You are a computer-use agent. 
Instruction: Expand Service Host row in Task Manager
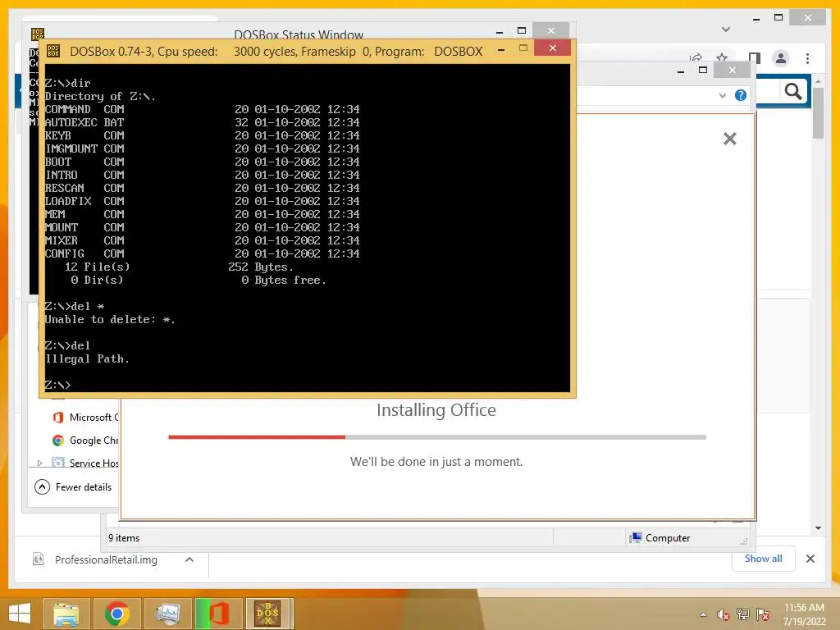pyautogui.click(x=39, y=463)
